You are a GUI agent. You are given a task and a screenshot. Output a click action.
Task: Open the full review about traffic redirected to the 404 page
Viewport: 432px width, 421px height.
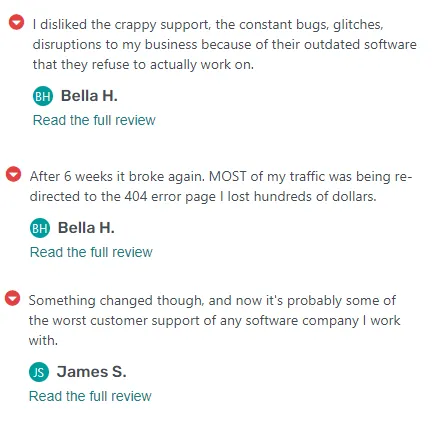coord(91,252)
